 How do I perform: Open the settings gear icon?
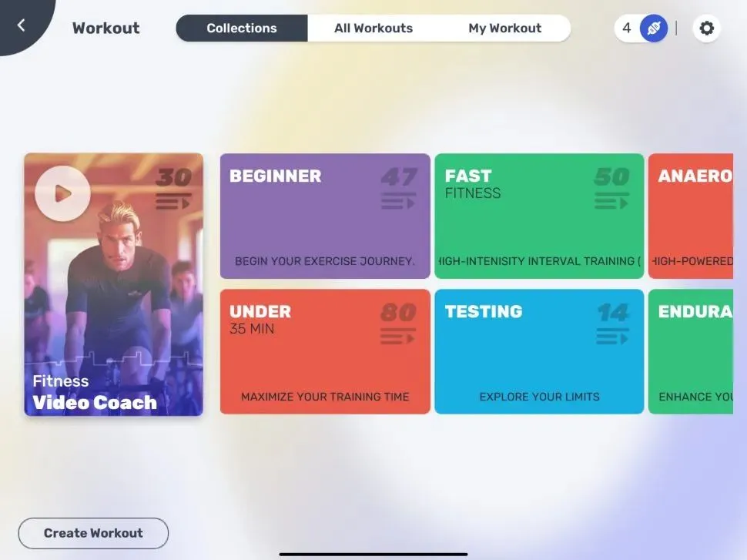[706, 29]
